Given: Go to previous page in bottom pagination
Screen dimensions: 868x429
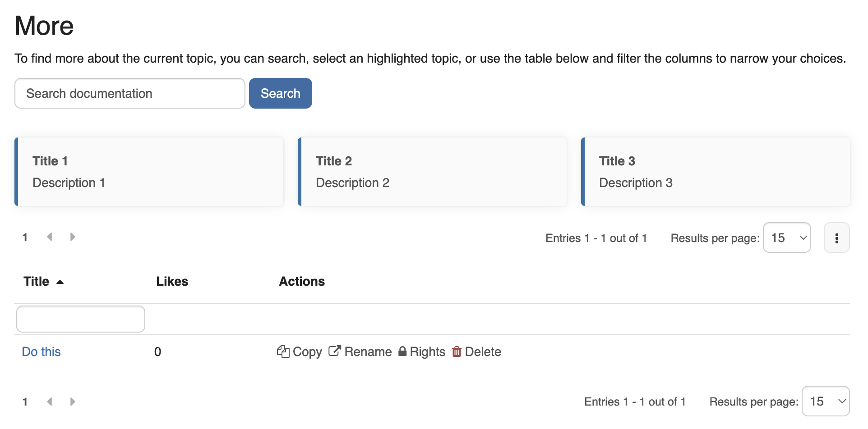Looking at the screenshot, I should tap(50, 402).
